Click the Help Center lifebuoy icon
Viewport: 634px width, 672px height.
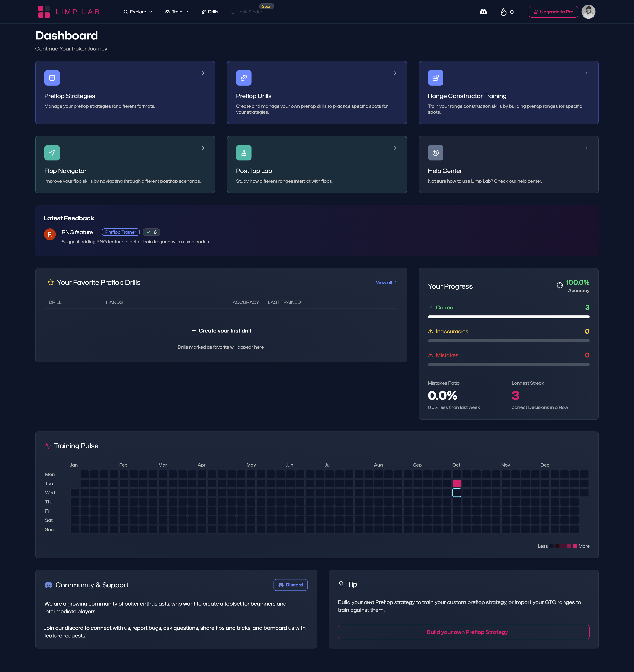click(435, 153)
